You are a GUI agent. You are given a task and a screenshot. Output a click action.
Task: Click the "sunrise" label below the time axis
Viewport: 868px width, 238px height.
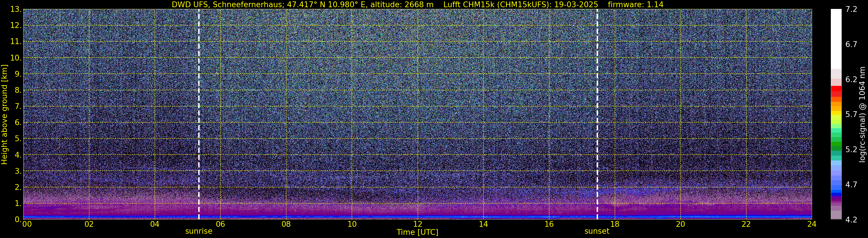199,231
